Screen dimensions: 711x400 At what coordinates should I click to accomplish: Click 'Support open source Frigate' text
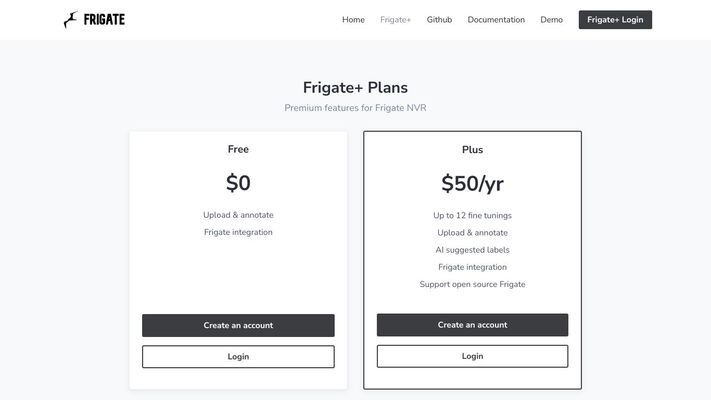click(x=472, y=284)
